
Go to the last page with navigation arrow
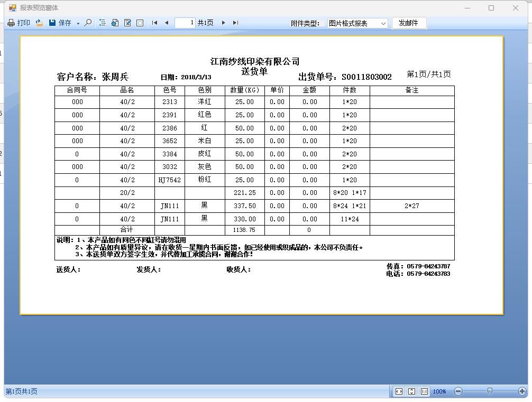point(235,23)
